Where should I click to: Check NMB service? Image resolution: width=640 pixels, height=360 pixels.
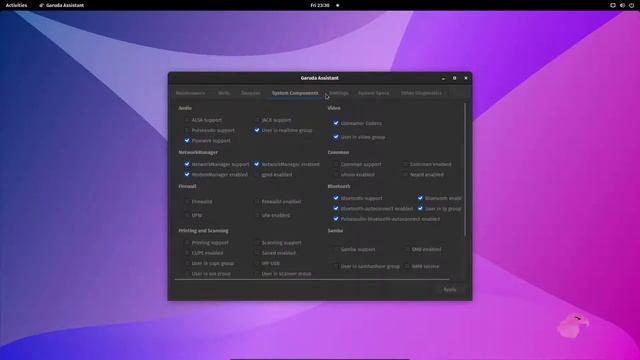tap(407, 266)
